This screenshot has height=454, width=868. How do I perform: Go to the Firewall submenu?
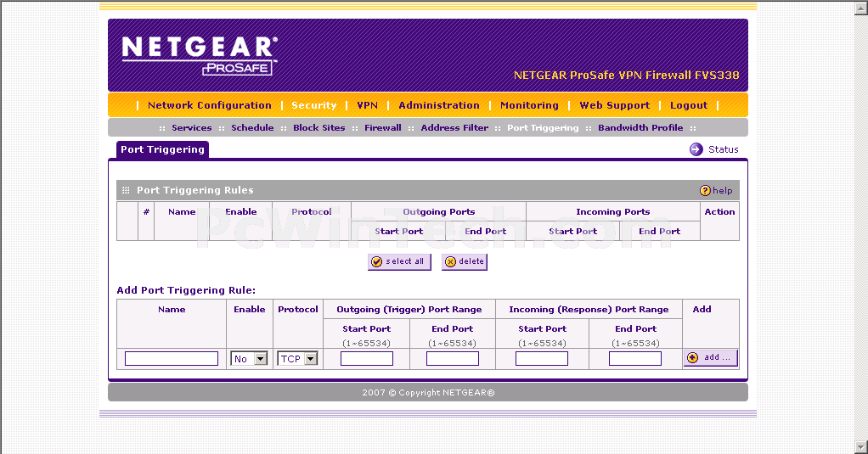click(x=382, y=128)
